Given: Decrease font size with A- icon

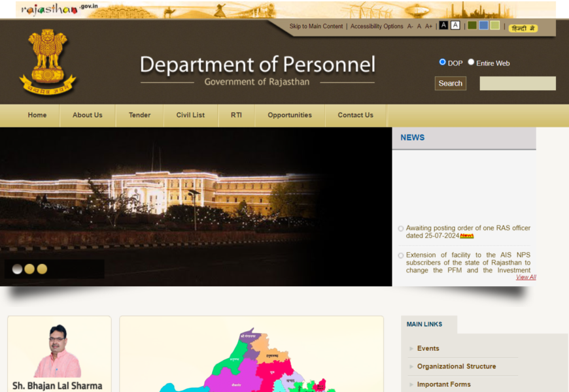Looking at the screenshot, I should tap(410, 27).
